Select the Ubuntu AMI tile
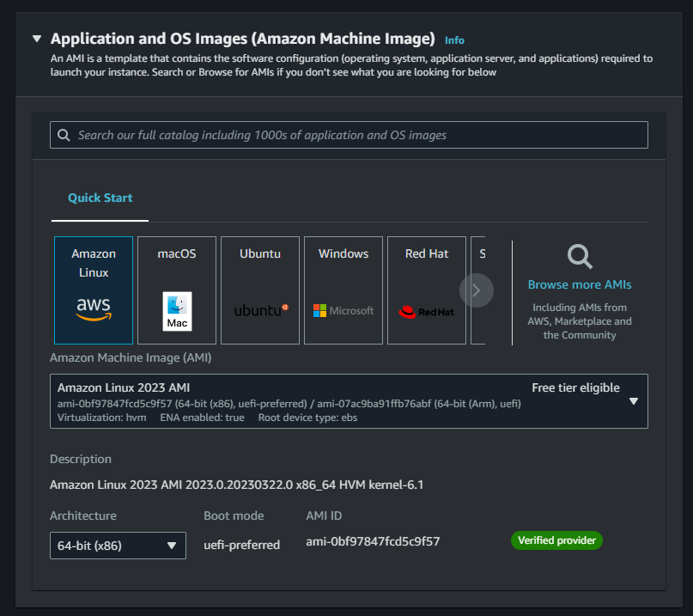Screen dimensions: 693x616 (260, 290)
